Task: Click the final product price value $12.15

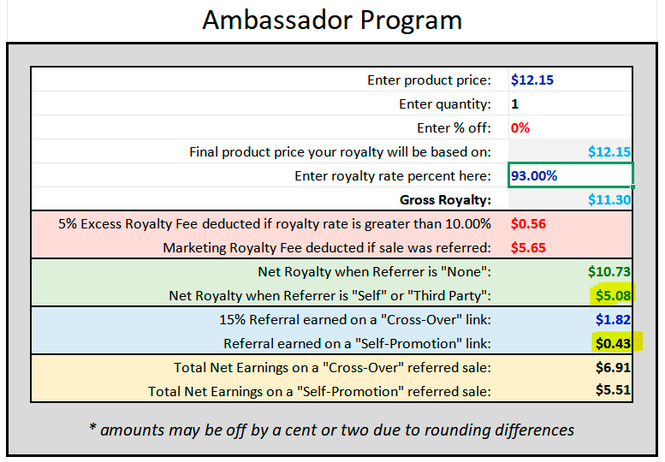Action: tap(570, 151)
